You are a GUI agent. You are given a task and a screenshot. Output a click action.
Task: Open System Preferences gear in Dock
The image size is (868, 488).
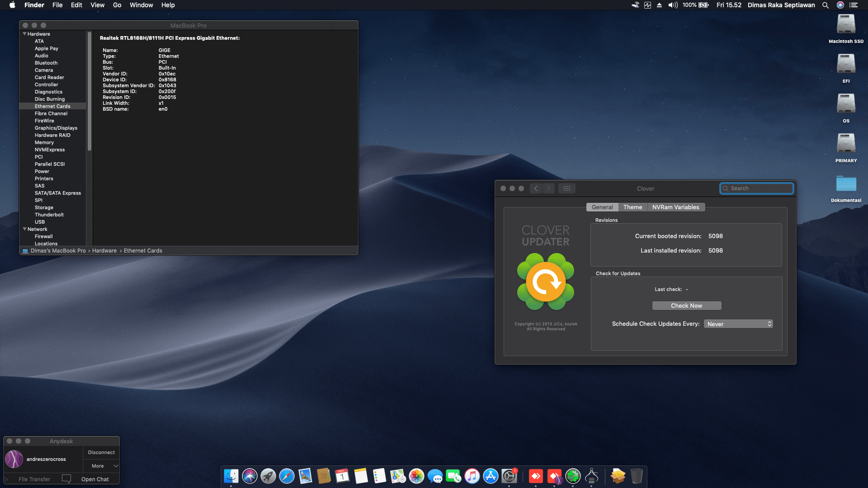pyautogui.click(x=509, y=476)
